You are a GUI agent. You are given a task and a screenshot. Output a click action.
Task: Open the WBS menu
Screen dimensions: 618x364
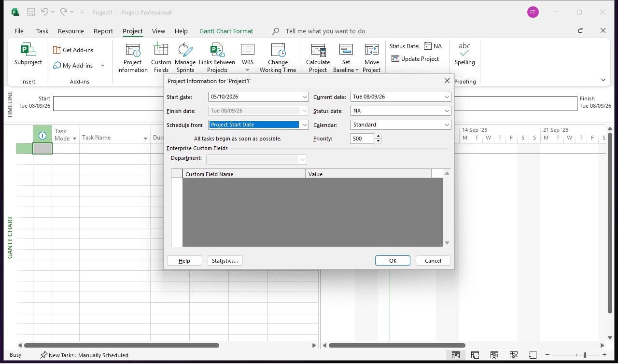[x=248, y=58]
